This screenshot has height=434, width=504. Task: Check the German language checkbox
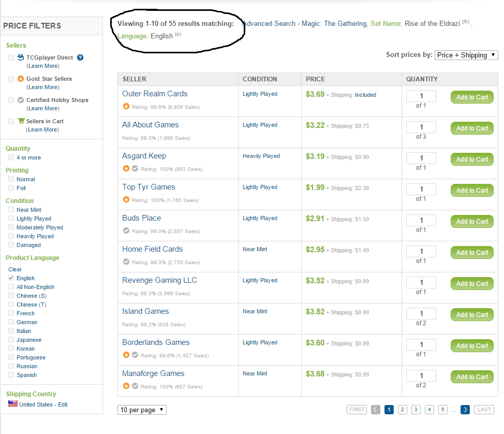[x=11, y=322]
